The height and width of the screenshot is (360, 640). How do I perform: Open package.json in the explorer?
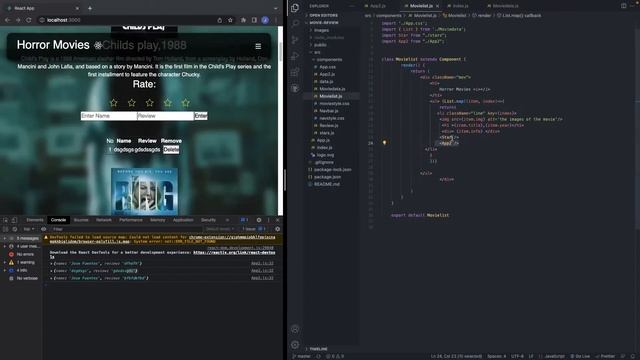click(327, 177)
